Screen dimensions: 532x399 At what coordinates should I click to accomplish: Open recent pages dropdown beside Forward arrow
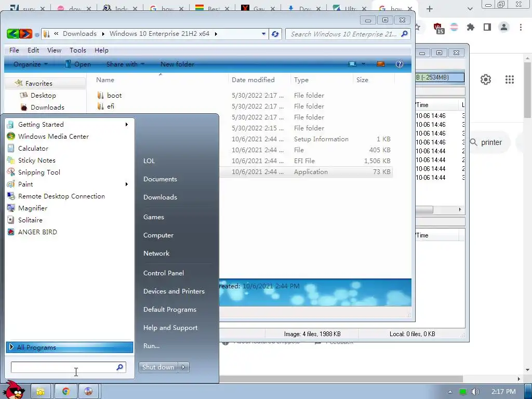click(x=37, y=34)
